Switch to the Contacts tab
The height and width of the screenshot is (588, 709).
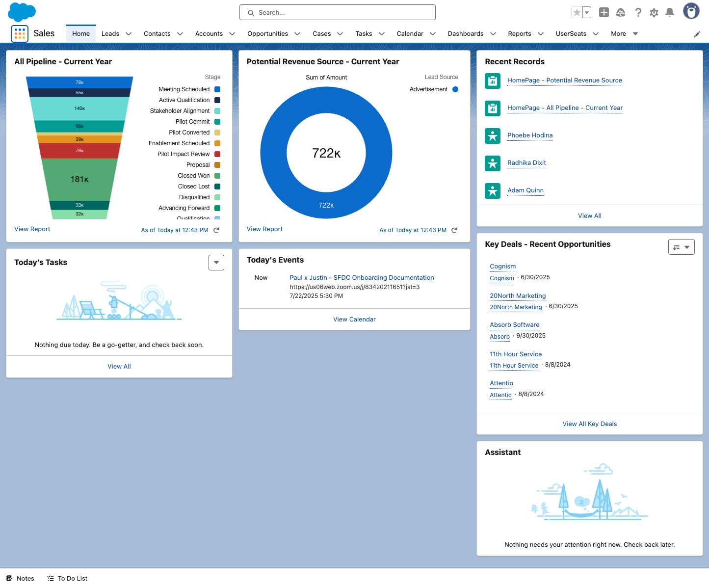(157, 34)
